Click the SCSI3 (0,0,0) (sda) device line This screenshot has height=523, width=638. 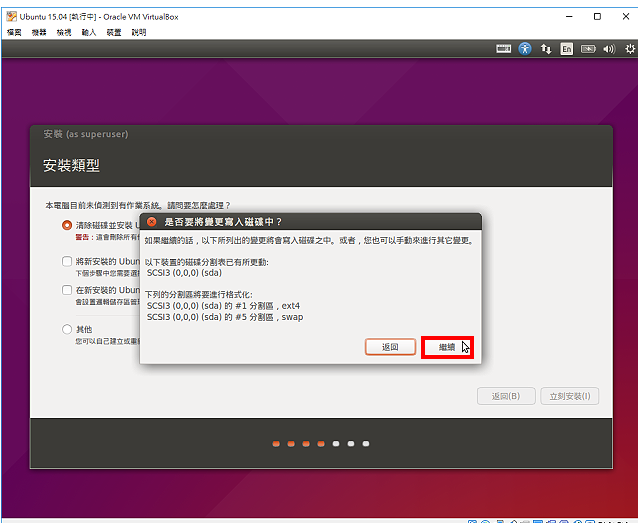click(x=184, y=273)
